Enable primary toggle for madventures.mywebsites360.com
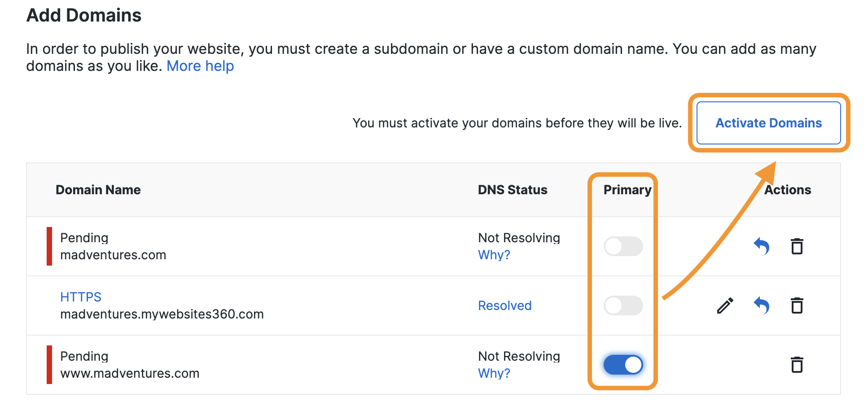This screenshot has height=419, width=868. [x=623, y=306]
